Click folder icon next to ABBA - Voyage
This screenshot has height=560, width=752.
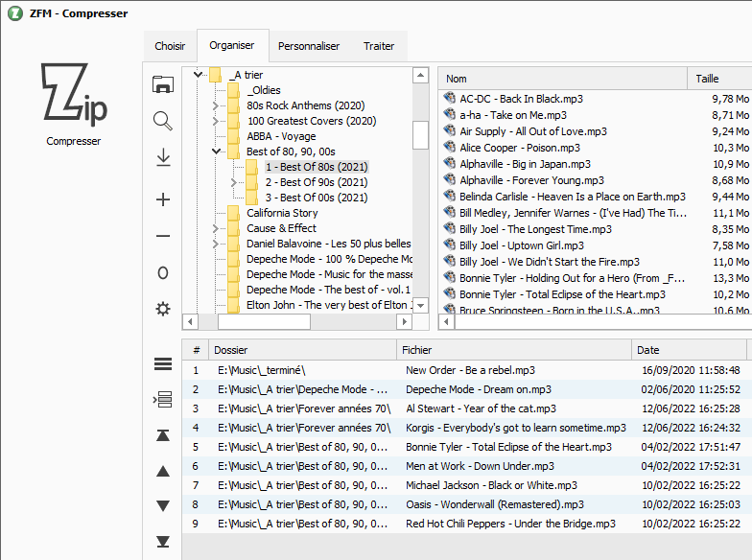click(234, 136)
